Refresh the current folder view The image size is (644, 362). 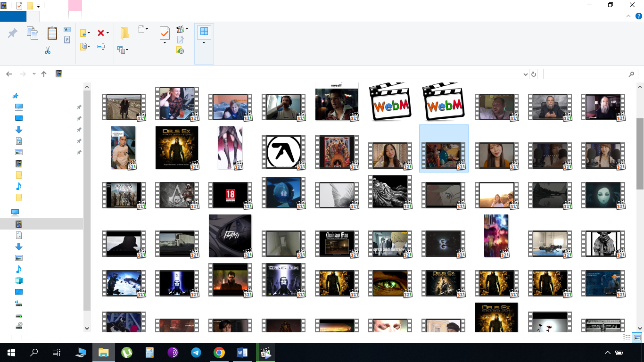click(534, 74)
